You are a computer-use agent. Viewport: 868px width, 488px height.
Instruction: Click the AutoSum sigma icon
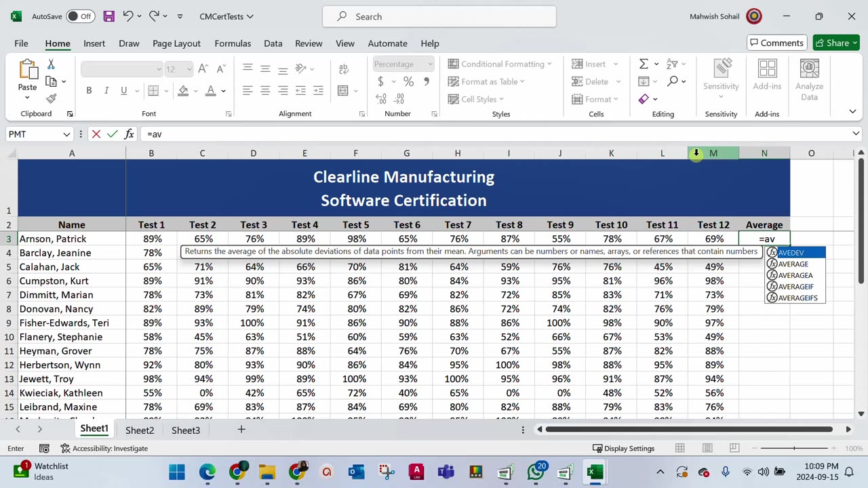point(644,64)
